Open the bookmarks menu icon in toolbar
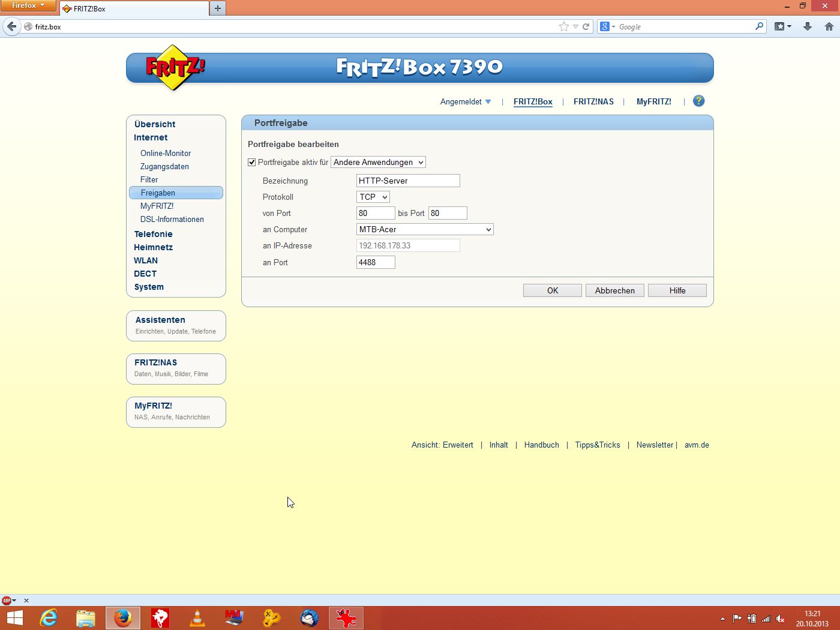The image size is (840, 630). pyautogui.click(x=783, y=26)
